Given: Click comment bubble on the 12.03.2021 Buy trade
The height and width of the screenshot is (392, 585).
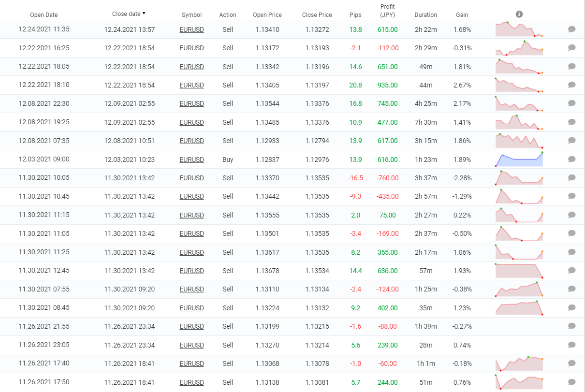Looking at the screenshot, I should coord(571,160).
